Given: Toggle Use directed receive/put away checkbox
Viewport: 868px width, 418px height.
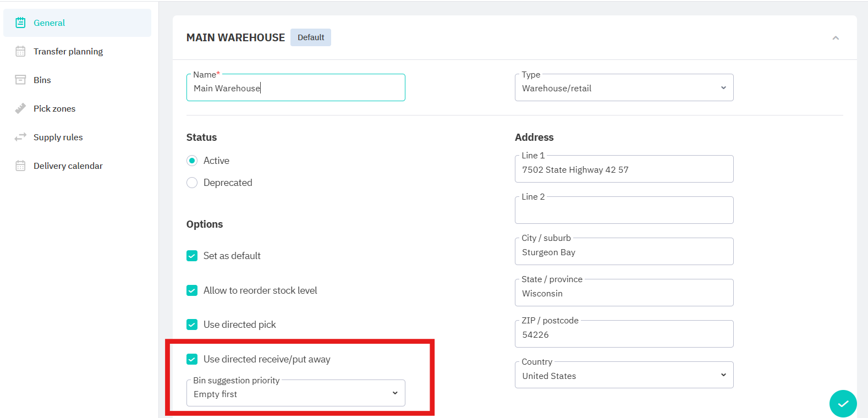Looking at the screenshot, I should tap(192, 359).
